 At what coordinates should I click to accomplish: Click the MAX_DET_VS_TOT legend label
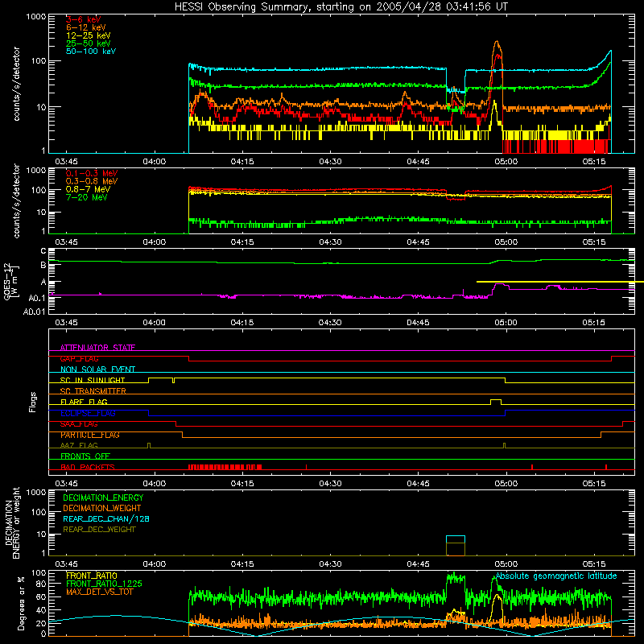click(99, 592)
